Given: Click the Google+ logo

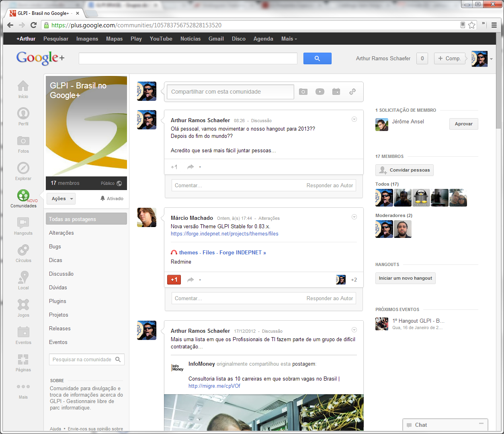Looking at the screenshot, I should (40, 58).
